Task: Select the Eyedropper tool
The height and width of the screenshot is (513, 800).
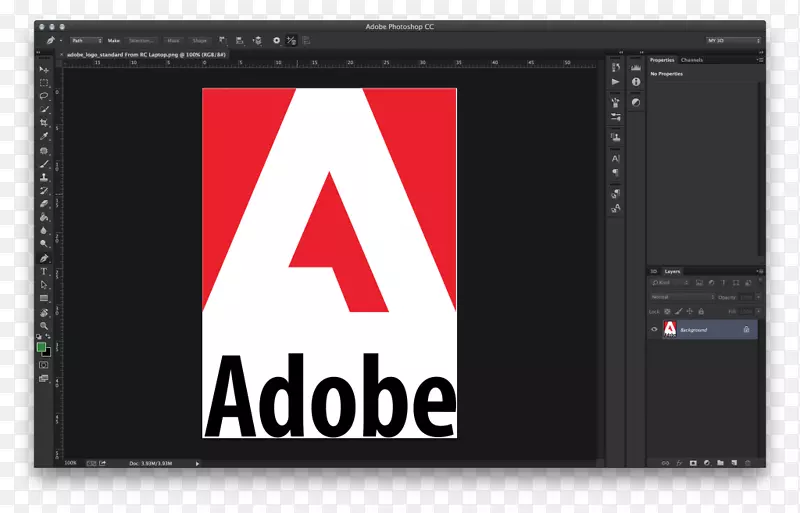Action: pos(44,136)
